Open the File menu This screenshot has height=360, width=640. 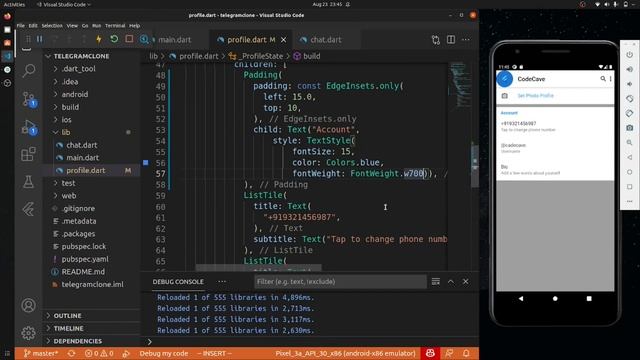[20, 25]
